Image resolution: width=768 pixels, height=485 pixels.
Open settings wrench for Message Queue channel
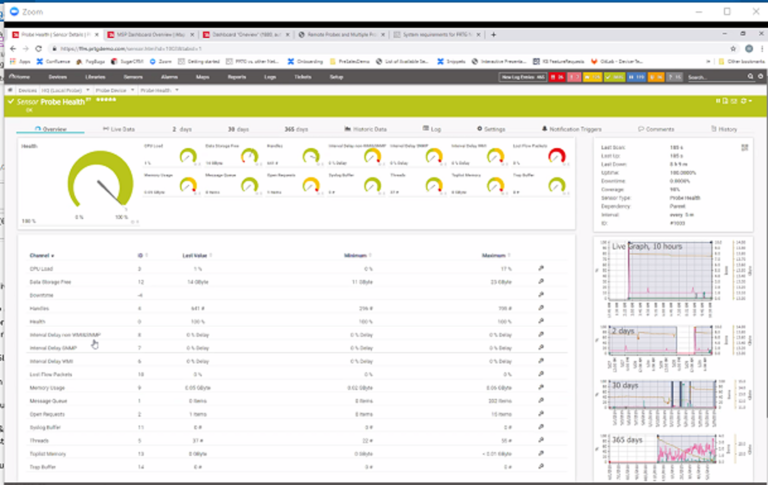click(541, 401)
